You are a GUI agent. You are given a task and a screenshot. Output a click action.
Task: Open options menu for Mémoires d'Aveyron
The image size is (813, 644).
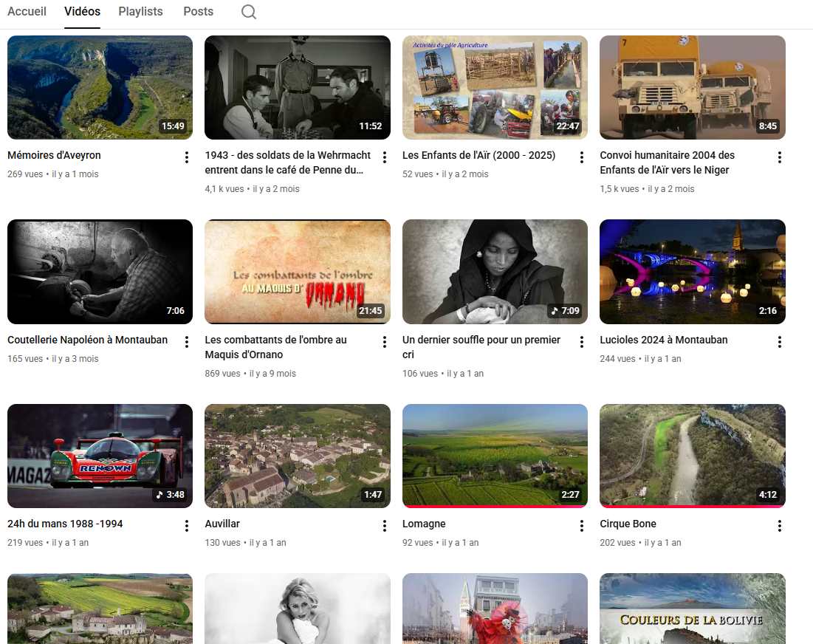coord(187,157)
